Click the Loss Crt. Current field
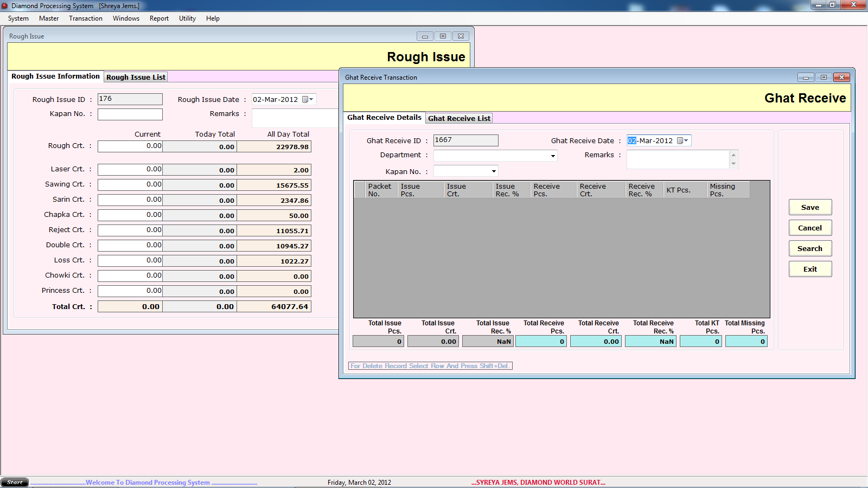Screen dimensions: 868x488 coord(130,260)
